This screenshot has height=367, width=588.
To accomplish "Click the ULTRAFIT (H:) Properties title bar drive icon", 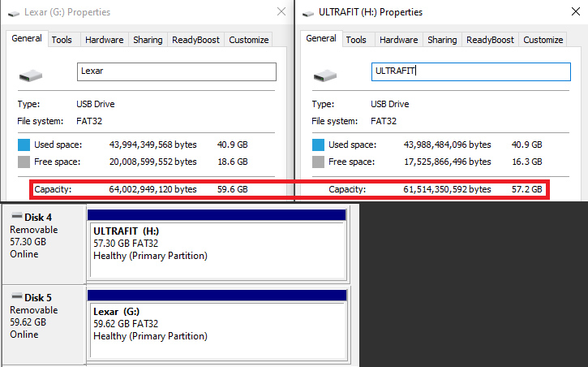I will pos(308,14).
